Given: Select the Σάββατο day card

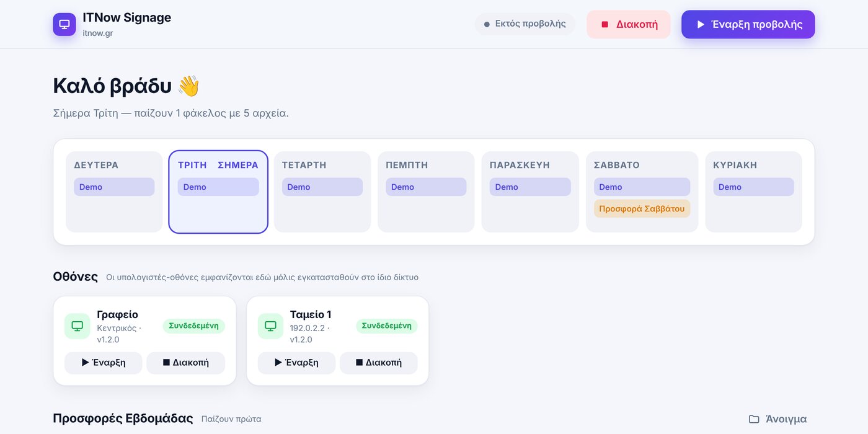Looking at the screenshot, I should [642, 192].
